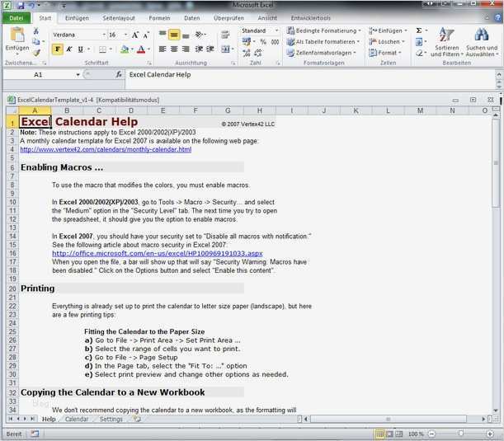Screen dimensions: 504x441
Task: Click increase decimal places icon
Action: pyautogui.click(x=247, y=53)
